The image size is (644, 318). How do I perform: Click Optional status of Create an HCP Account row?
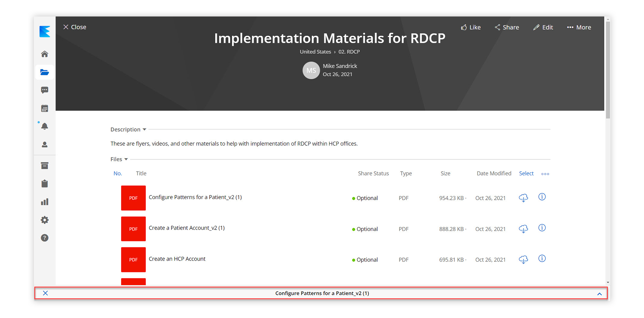tap(365, 260)
